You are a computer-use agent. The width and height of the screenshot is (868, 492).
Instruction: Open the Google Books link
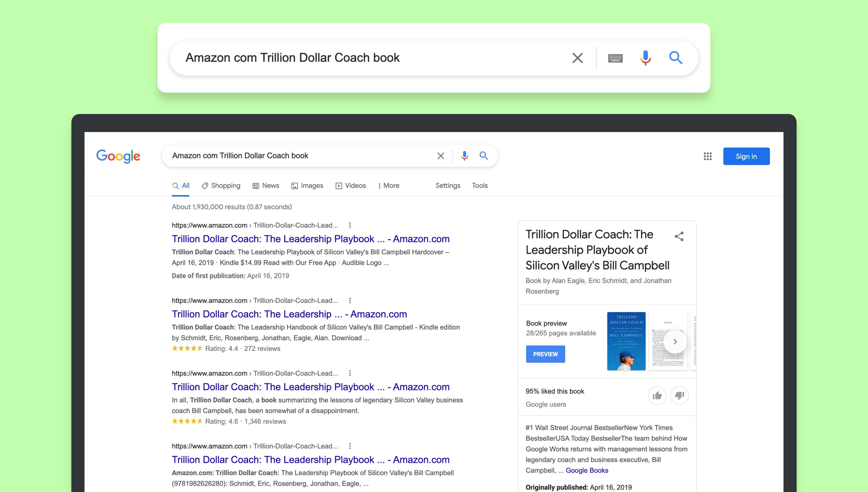(x=587, y=470)
